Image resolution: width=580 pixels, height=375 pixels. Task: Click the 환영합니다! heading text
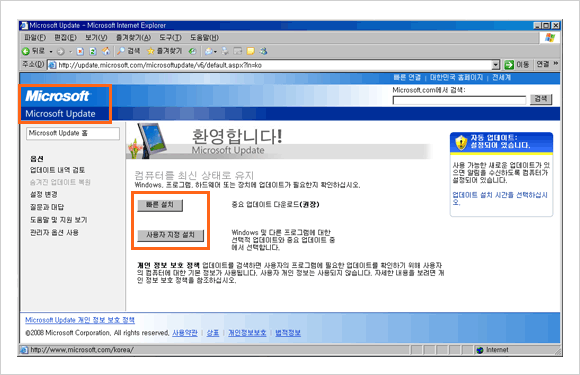[237, 136]
